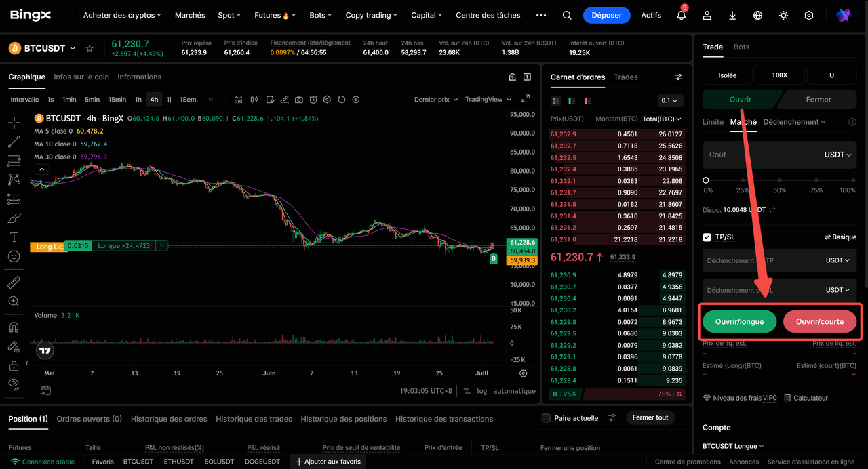Check the Paire actuelle checkbox
The image size is (868, 469).
546,418
